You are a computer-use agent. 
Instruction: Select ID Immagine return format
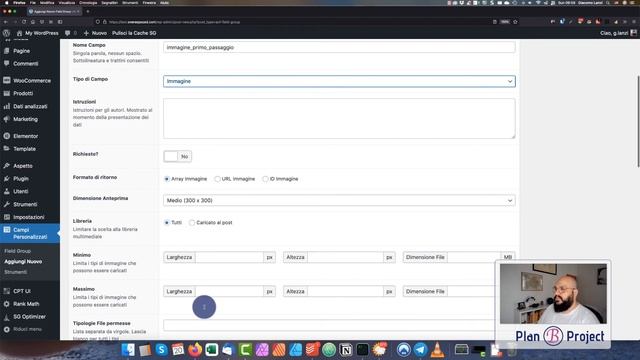[265, 179]
